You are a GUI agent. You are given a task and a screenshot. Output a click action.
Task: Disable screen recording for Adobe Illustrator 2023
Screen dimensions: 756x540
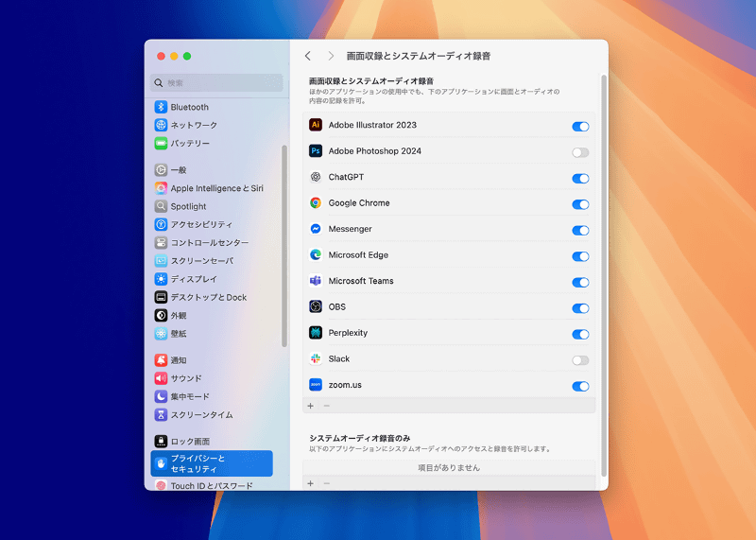click(x=580, y=127)
